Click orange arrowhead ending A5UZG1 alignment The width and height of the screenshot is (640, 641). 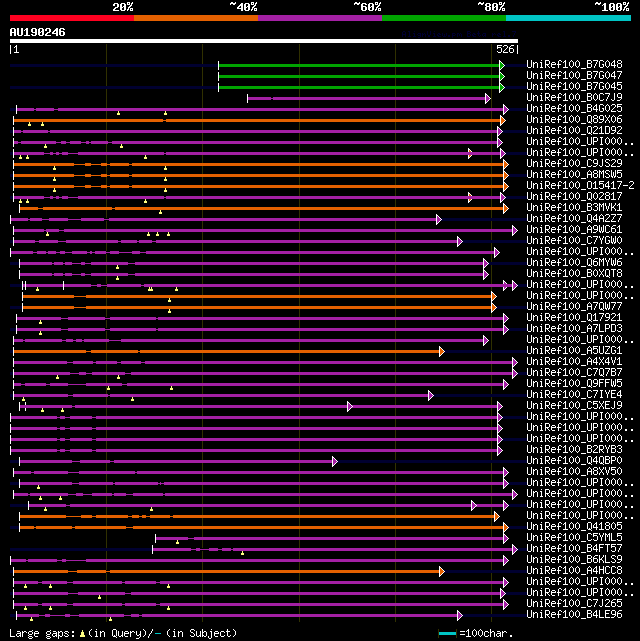click(x=441, y=352)
